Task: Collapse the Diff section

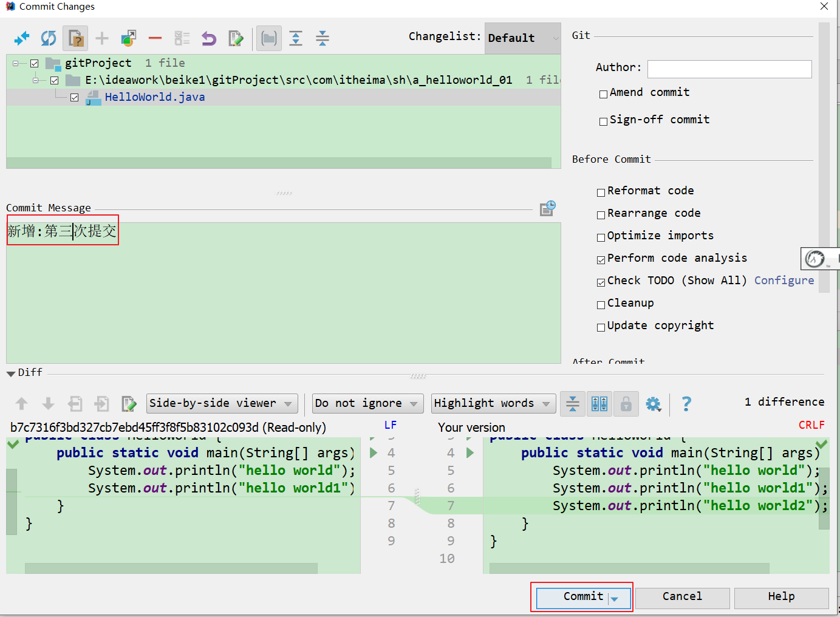Action: click(x=11, y=373)
